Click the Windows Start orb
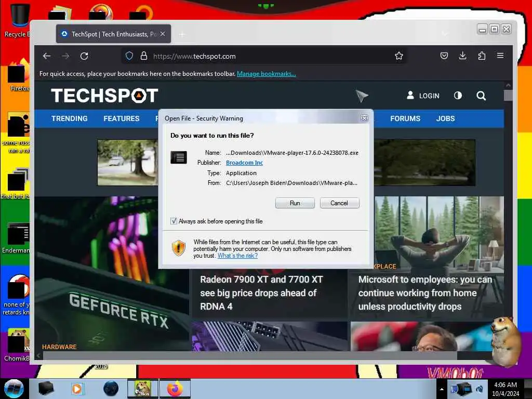The height and width of the screenshot is (399, 532). tap(14, 389)
